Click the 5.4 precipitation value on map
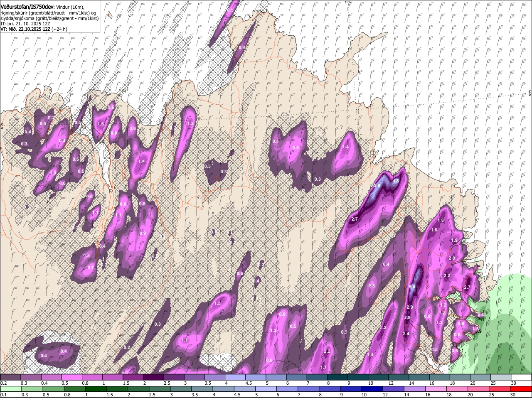The image size is (532, 398). coord(412,287)
